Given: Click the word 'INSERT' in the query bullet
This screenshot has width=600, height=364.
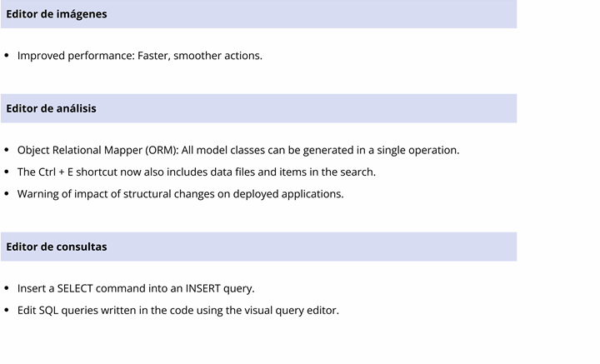Looking at the screenshot, I should pyautogui.click(x=202, y=288).
